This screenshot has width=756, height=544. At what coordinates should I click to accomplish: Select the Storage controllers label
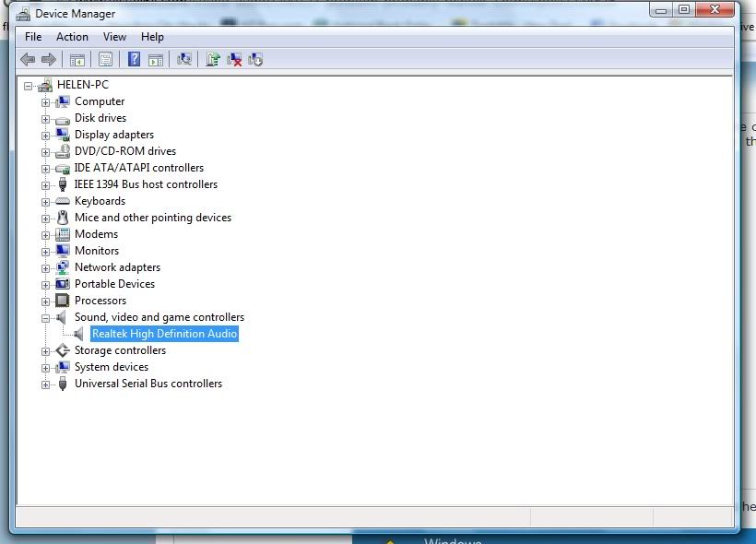click(x=120, y=350)
